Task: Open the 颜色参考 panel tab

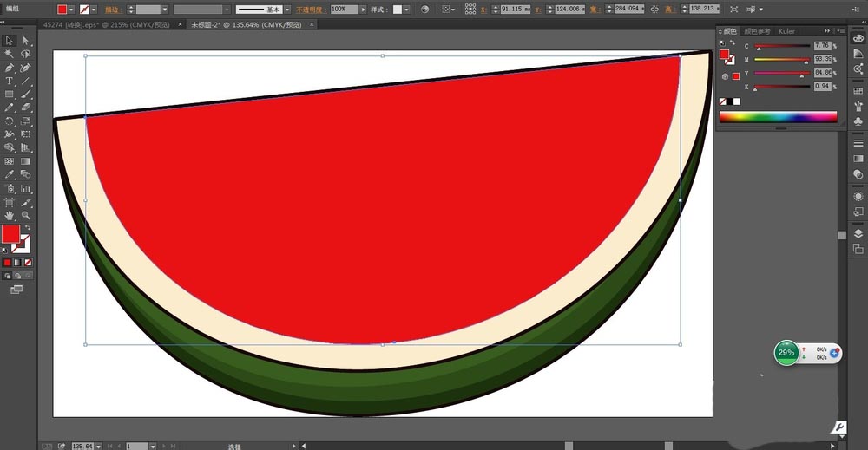Action: click(x=757, y=31)
